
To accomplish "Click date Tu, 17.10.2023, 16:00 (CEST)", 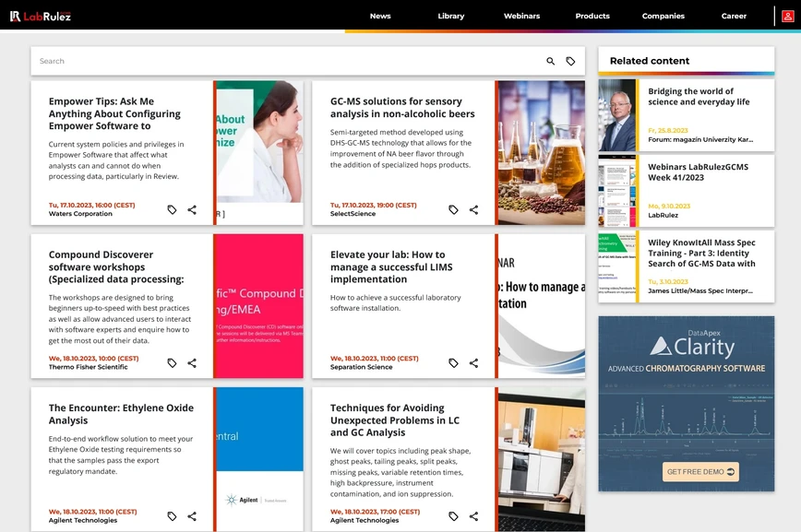I will [x=92, y=206].
